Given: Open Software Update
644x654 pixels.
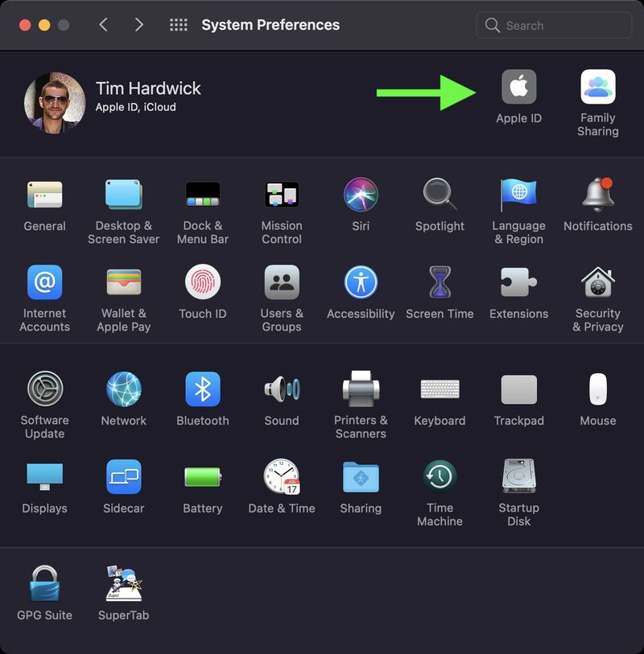Looking at the screenshot, I should pos(44,390).
